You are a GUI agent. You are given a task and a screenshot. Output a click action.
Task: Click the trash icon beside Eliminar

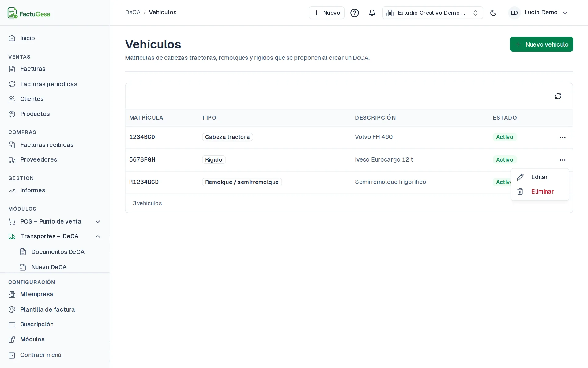[x=520, y=192]
